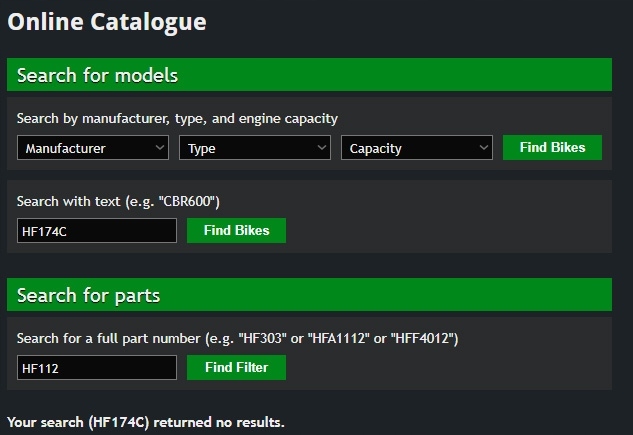The width and height of the screenshot is (633, 435).
Task: Open the Manufacturer dropdown
Action: [x=93, y=148]
